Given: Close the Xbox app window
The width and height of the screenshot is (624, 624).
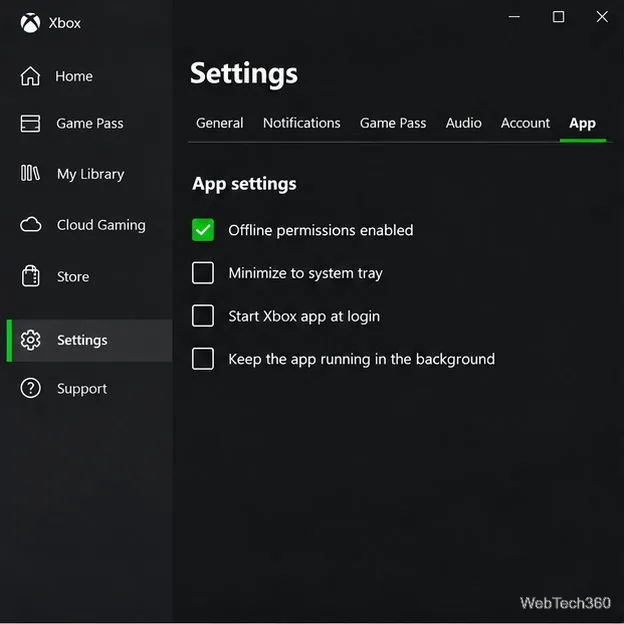Looking at the screenshot, I should pyautogui.click(x=602, y=17).
